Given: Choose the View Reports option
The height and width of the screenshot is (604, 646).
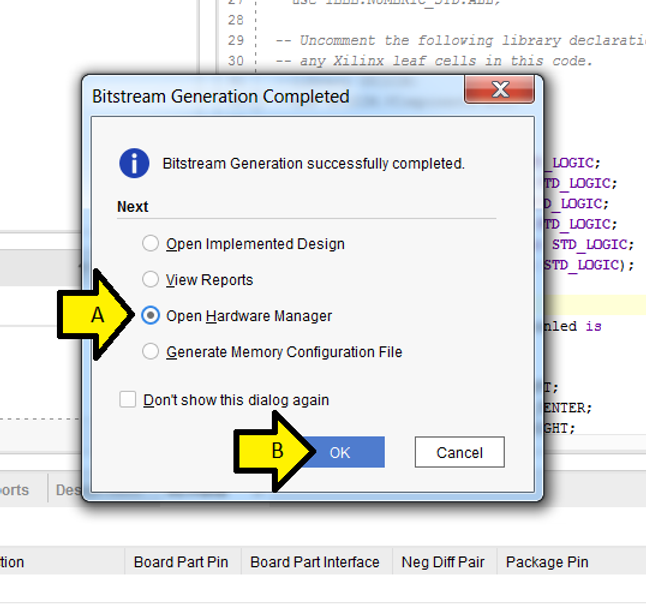Looking at the screenshot, I should click(x=150, y=280).
